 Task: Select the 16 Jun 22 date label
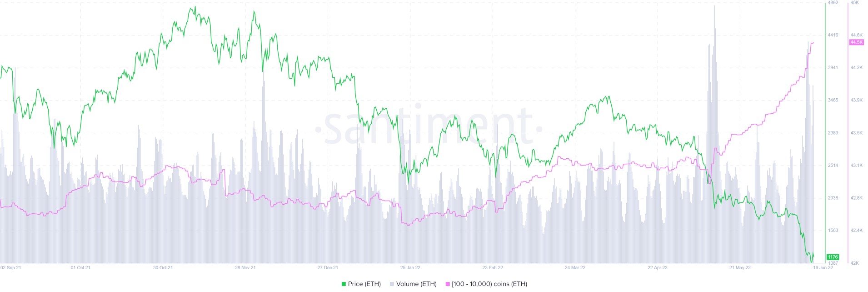[x=823, y=267]
